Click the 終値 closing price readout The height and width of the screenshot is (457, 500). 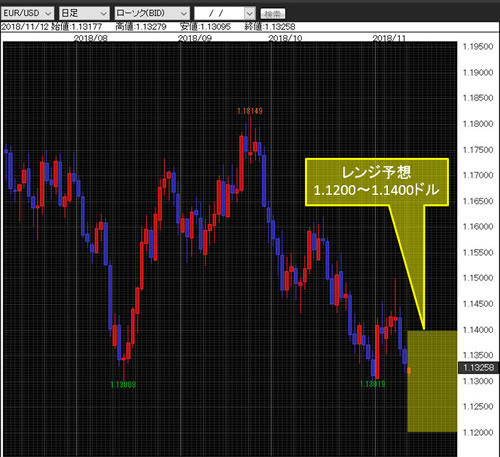click(270, 27)
